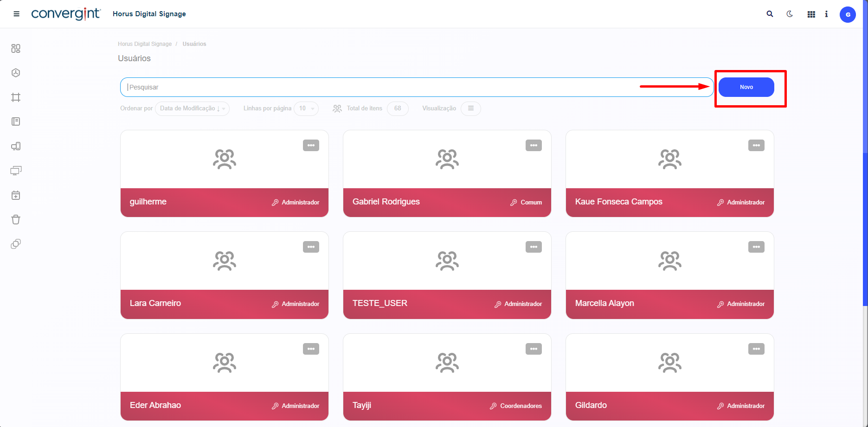The height and width of the screenshot is (427, 868).
Task: Toggle the hamburger sidebar menu
Action: coord(16,14)
